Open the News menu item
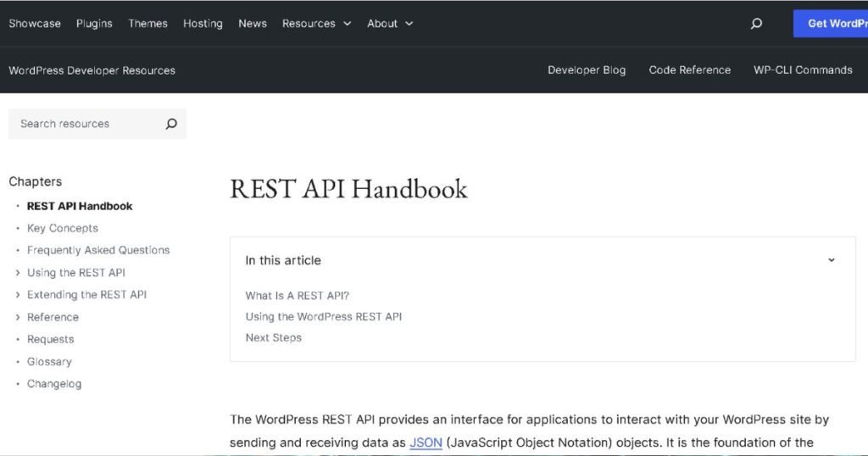Image resolution: width=868 pixels, height=456 pixels. [253, 23]
